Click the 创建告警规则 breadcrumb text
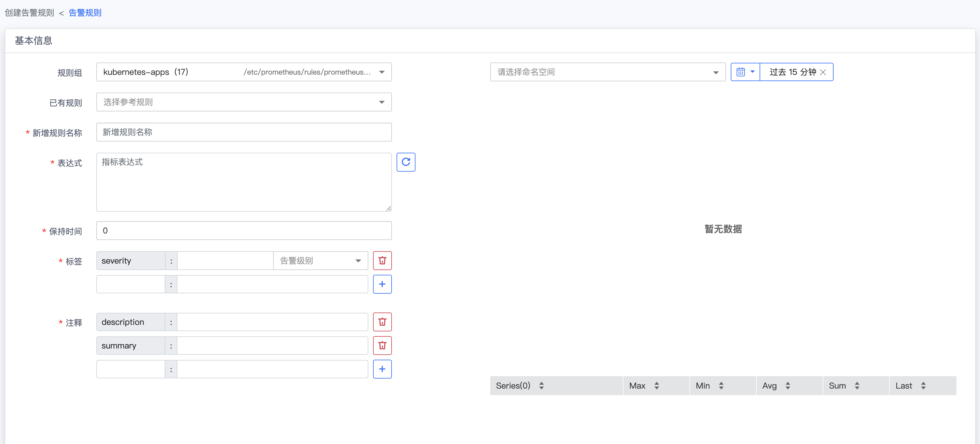Viewport: 980px width, 444px height. coord(29,13)
